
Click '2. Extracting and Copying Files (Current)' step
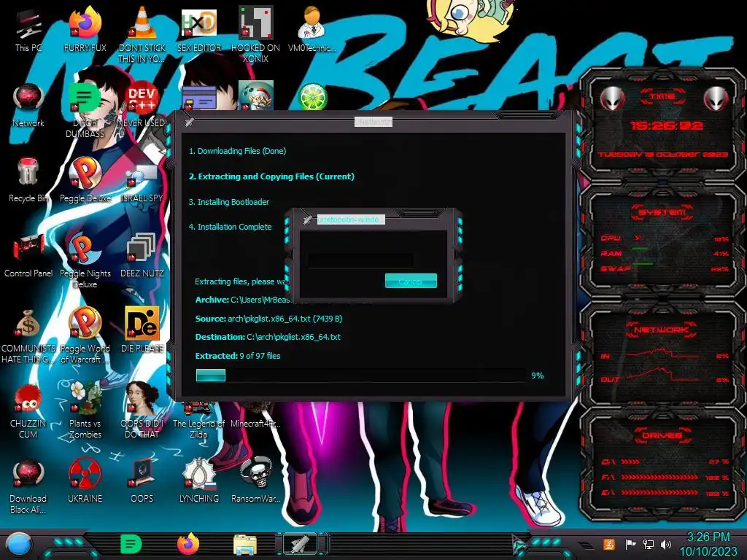[x=271, y=176]
